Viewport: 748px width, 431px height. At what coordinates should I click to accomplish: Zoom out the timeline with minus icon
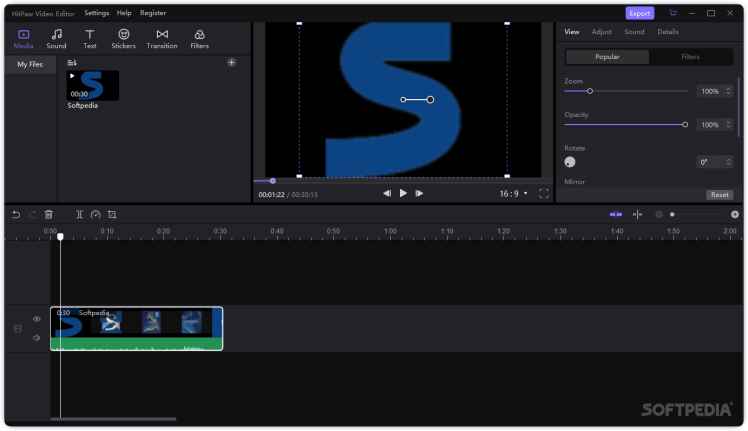pyautogui.click(x=659, y=215)
